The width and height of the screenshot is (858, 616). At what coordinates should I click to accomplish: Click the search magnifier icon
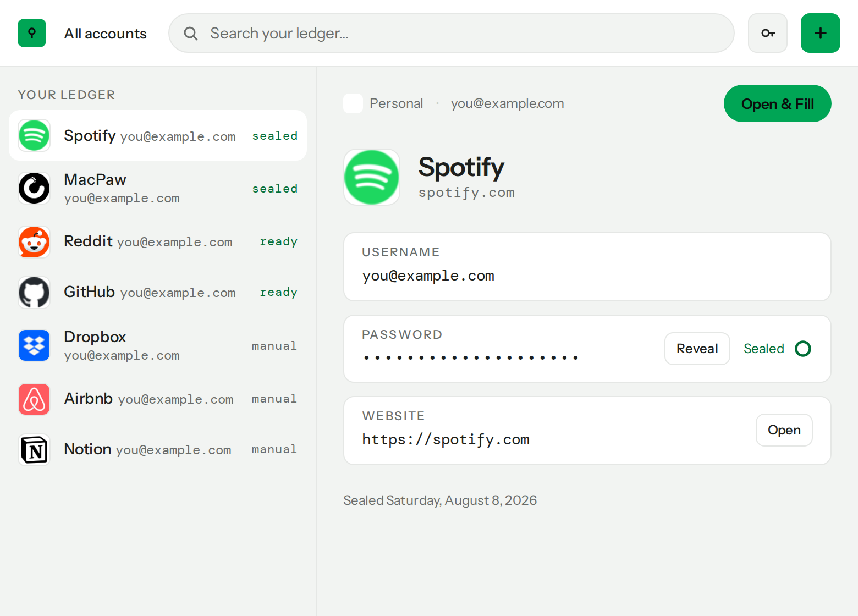191,34
